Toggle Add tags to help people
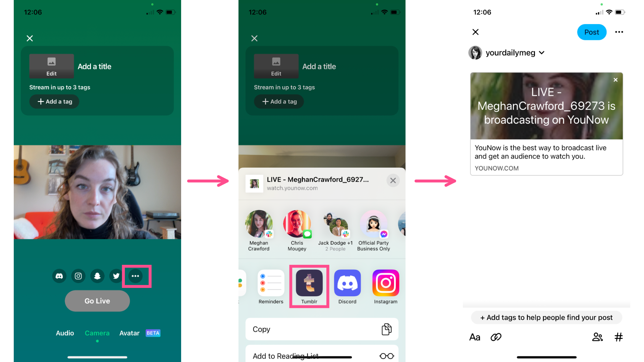The image size is (644, 362). [547, 317]
